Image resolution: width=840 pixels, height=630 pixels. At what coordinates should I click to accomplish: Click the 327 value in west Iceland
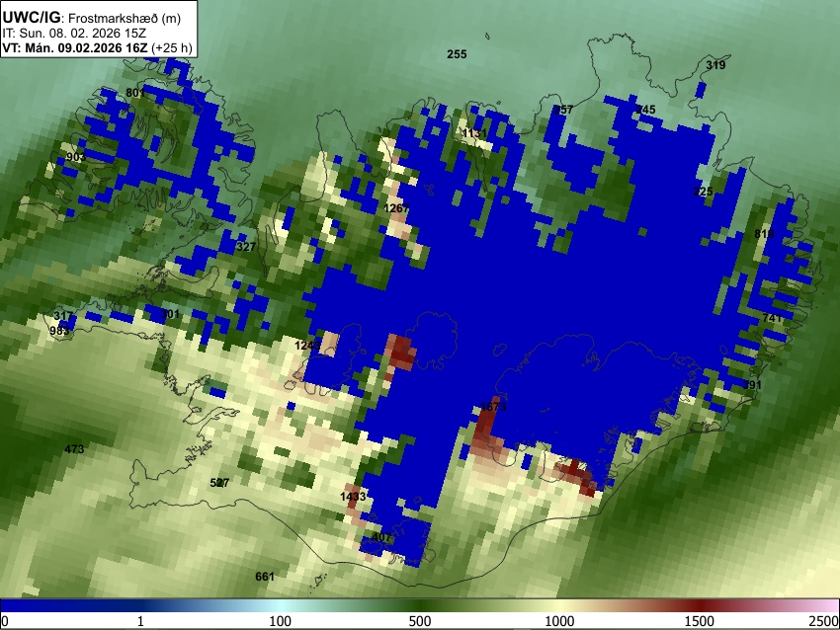point(246,247)
